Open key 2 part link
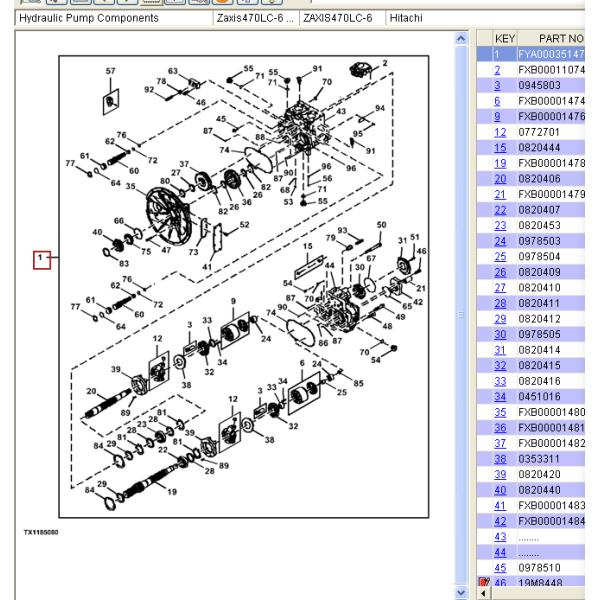600x600 pixels. point(497,70)
